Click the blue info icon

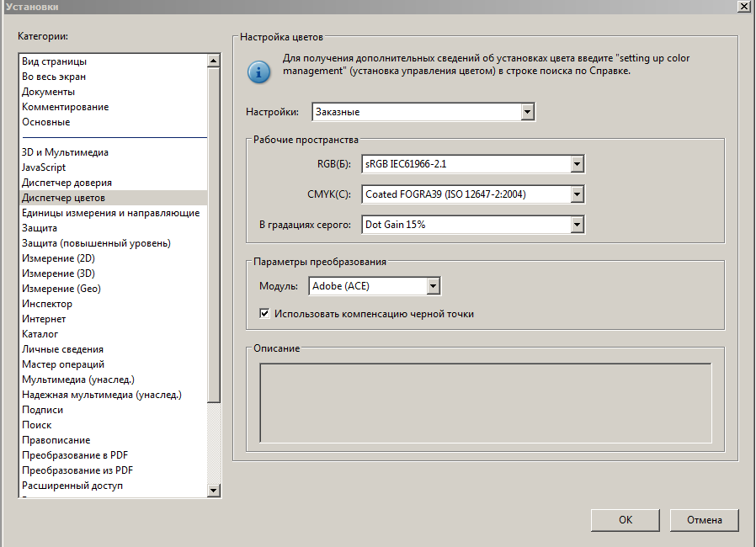click(258, 71)
